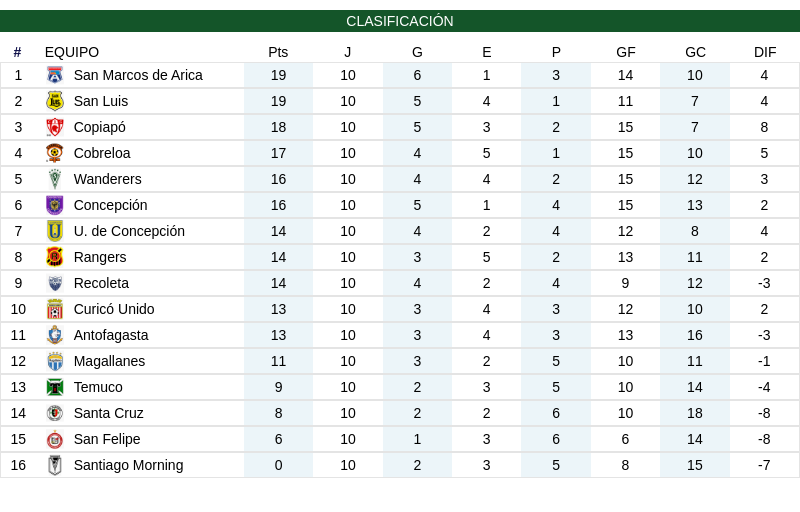Click the U. de Concepción logo
The image size is (800, 512).
[x=55, y=232]
